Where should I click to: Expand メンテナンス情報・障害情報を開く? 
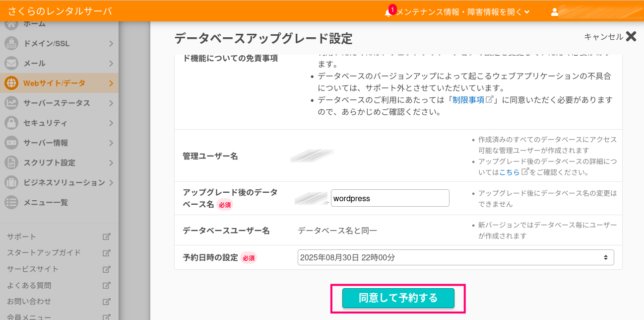463,12
